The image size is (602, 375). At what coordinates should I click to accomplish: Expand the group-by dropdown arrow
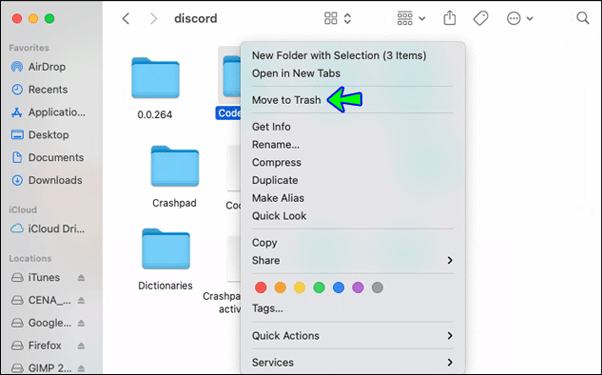(x=422, y=18)
